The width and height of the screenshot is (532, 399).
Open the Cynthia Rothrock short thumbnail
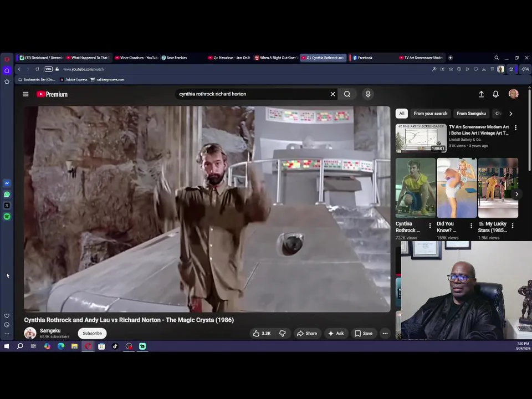pyautogui.click(x=415, y=188)
